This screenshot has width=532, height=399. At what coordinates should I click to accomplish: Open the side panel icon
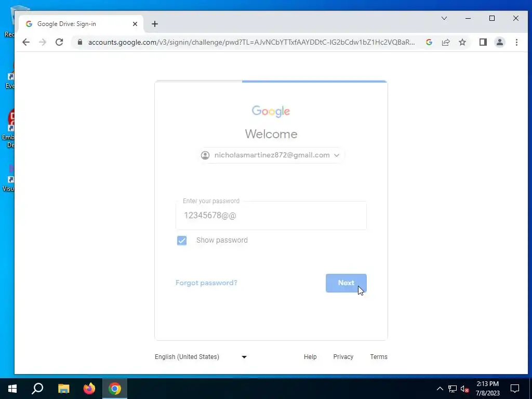point(483,42)
